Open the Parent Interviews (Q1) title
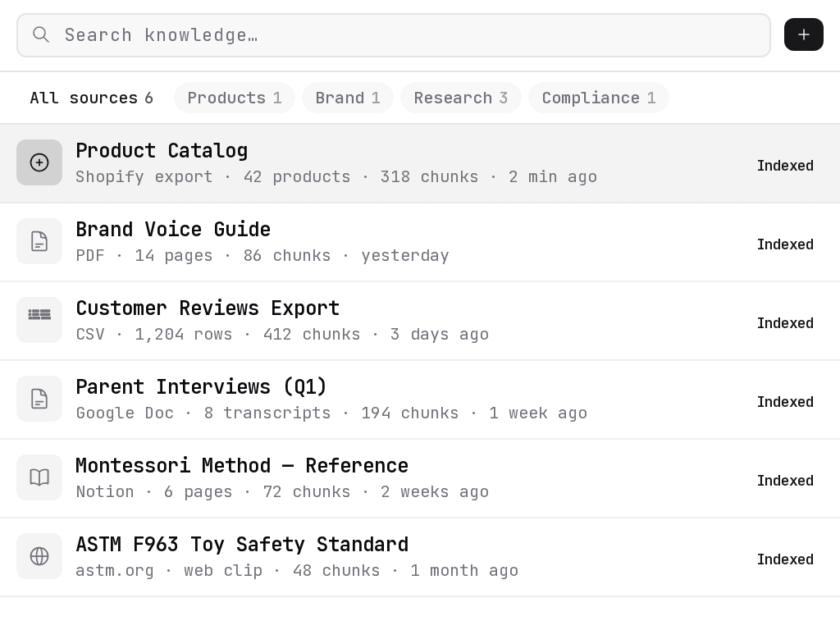Viewport: 840px width, 630px height. (x=201, y=387)
